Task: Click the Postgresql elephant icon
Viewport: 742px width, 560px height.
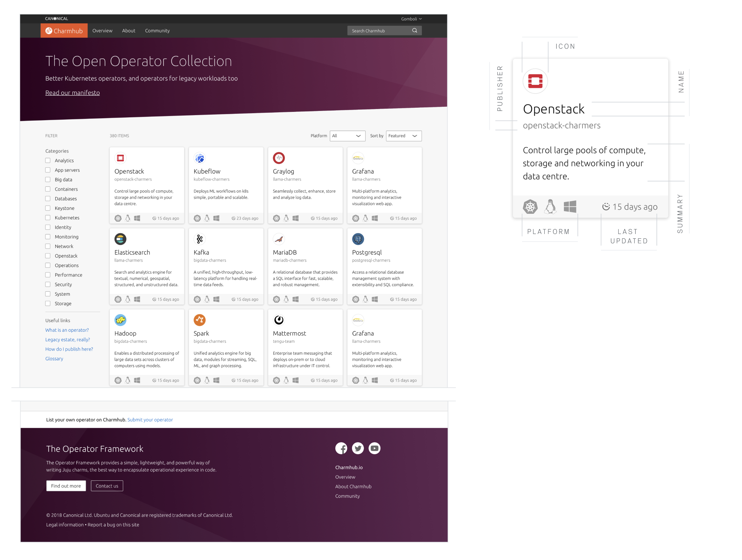Action: click(358, 239)
